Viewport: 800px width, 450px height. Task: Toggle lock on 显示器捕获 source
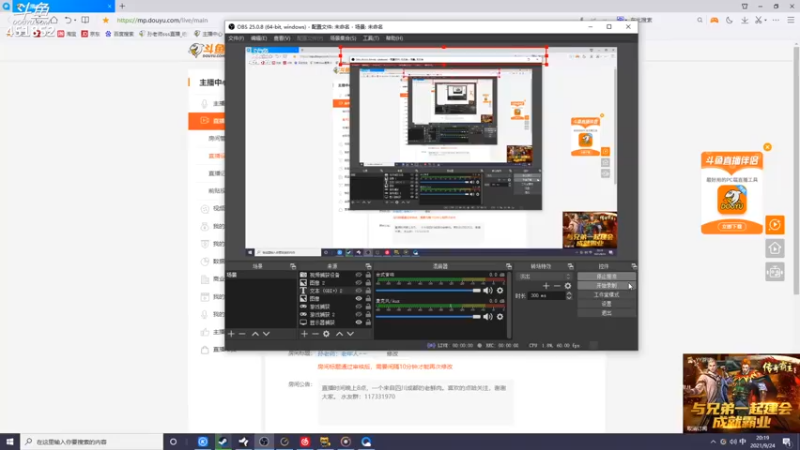(x=368, y=322)
